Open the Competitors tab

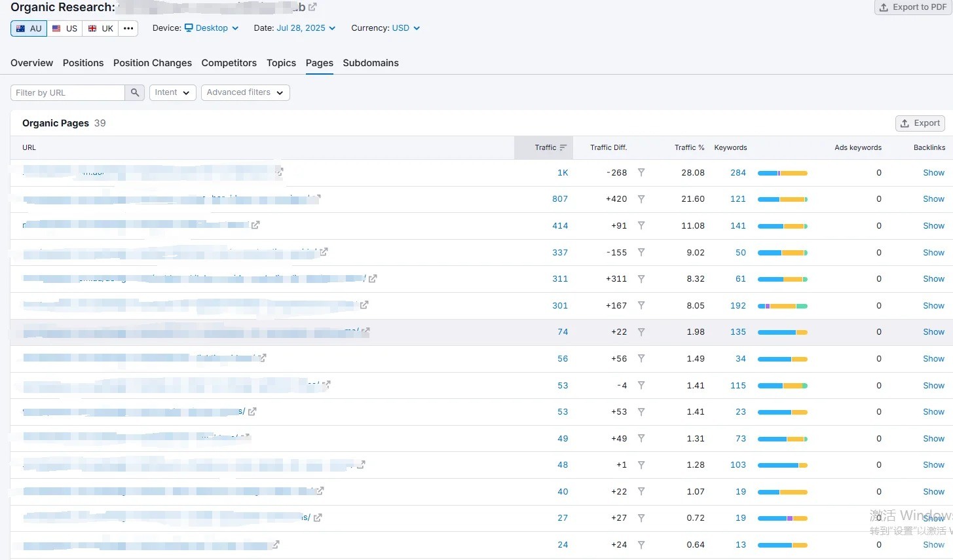[x=229, y=63]
